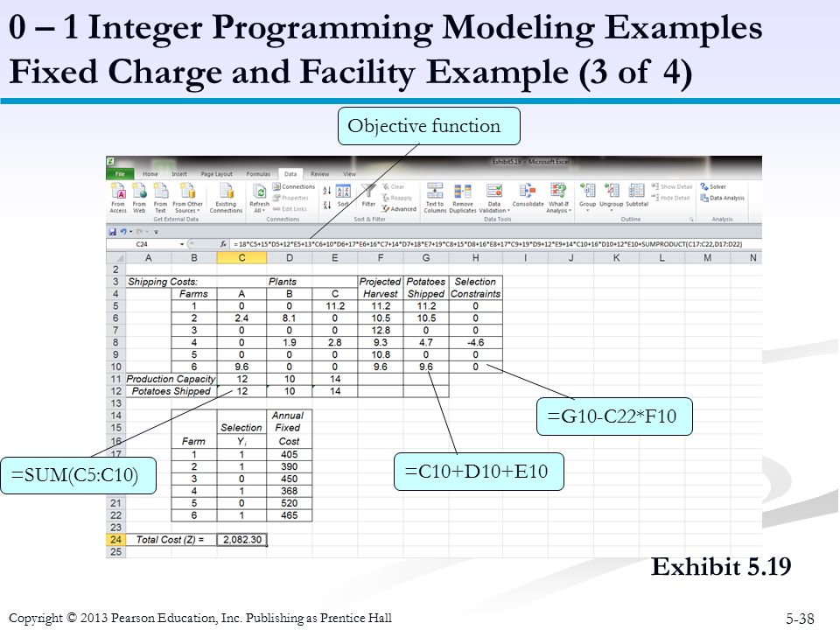Click the Annual Fixed Cost cell 405
The image size is (840, 630).
290,454
